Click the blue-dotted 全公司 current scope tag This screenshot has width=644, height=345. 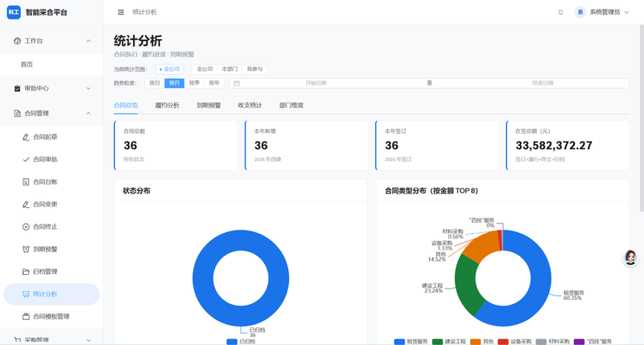click(x=169, y=69)
